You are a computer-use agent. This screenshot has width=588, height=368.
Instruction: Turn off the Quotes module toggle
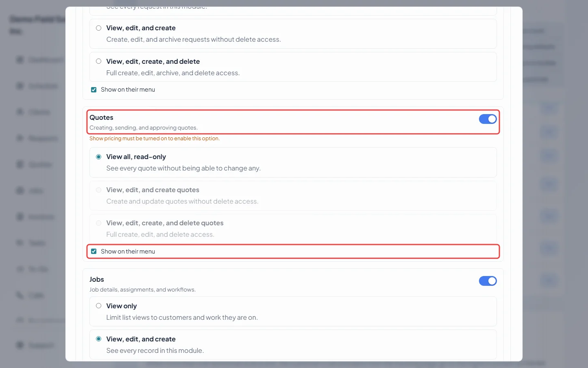[x=488, y=119]
